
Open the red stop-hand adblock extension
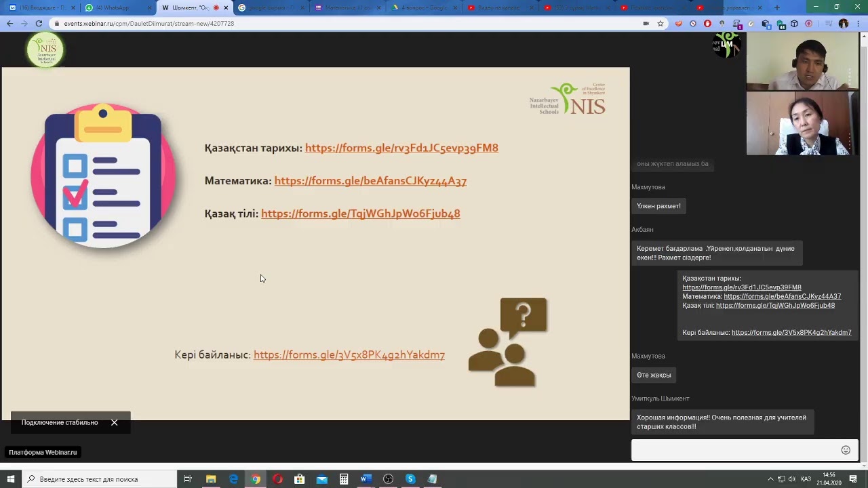point(707,24)
